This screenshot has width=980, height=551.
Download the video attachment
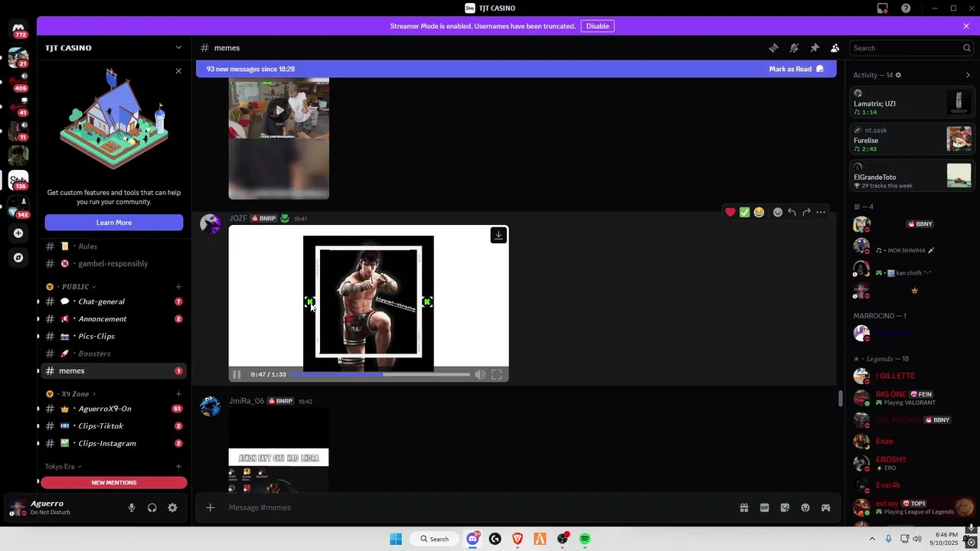point(498,235)
